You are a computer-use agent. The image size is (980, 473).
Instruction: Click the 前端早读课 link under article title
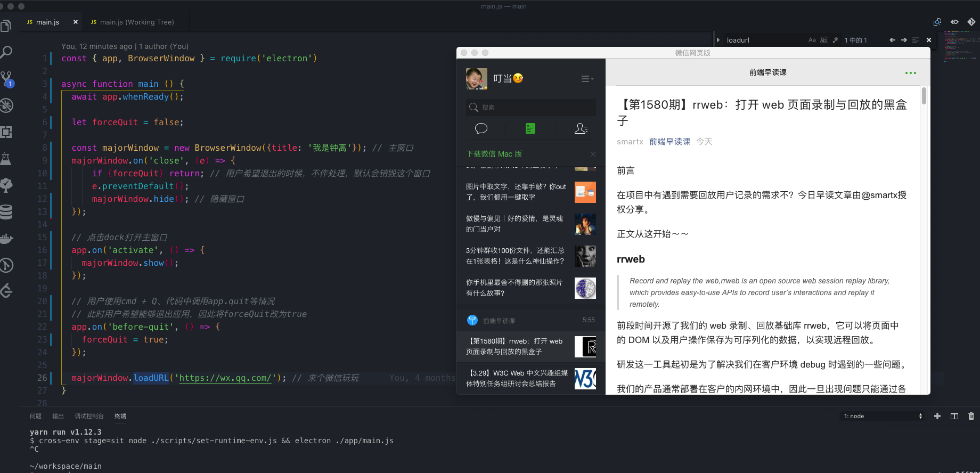click(x=669, y=141)
